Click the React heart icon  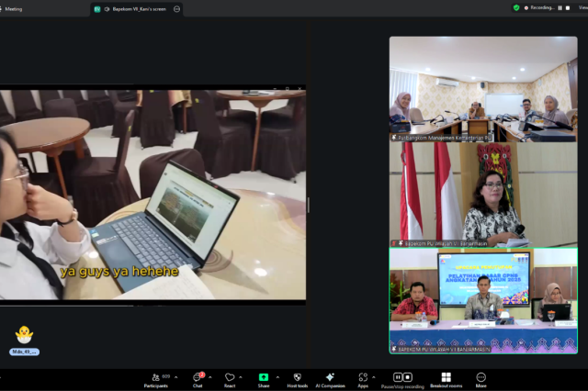(229, 377)
